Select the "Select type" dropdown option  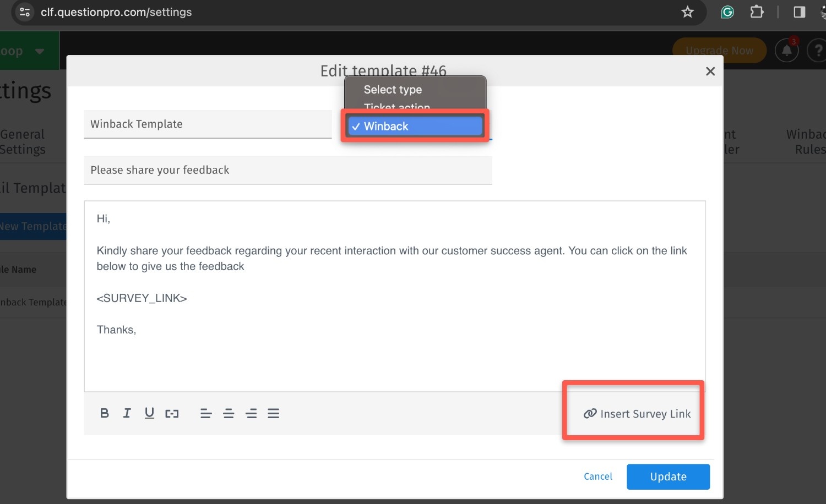(x=393, y=90)
